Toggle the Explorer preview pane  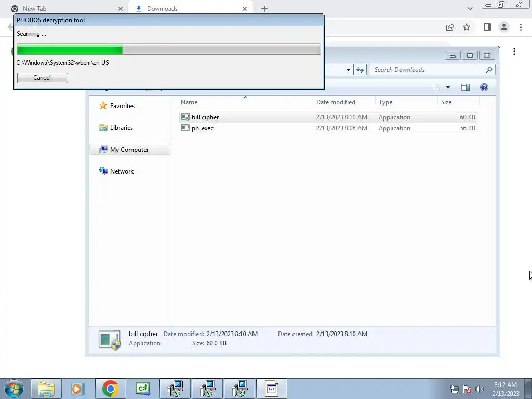point(465,87)
